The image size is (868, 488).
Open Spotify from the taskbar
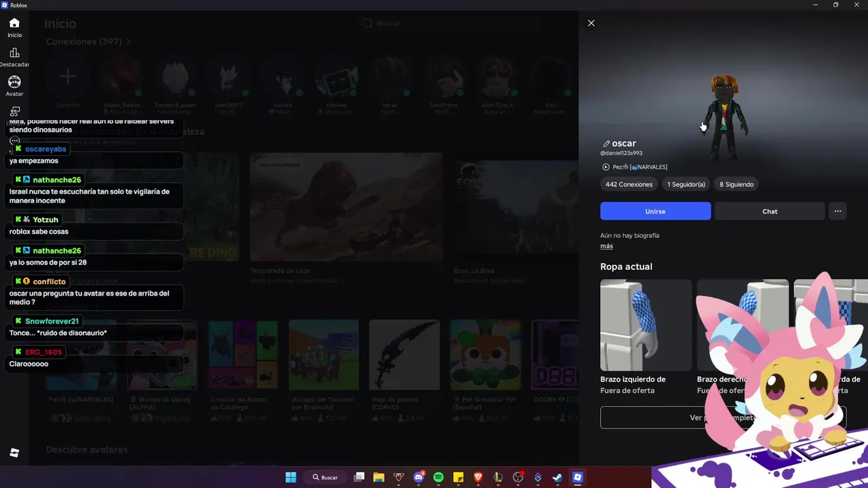click(438, 477)
